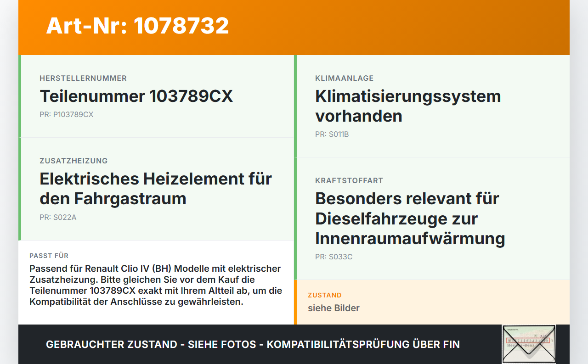
Task: Click the PASST FÜR heading
Action: (49, 256)
